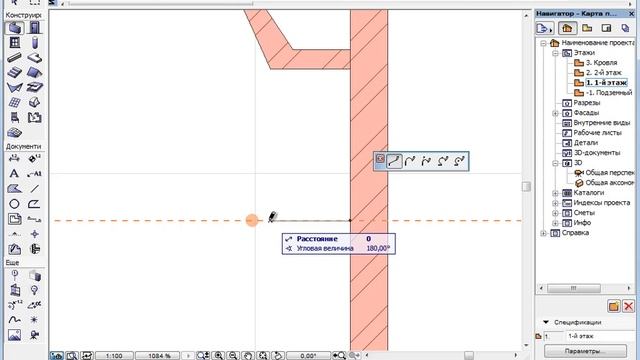This screenshot has height=360, width=640.
Task: Select the Door tool
Action: (35, 28)
